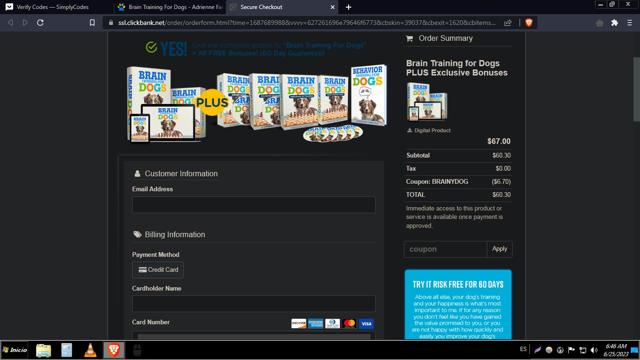Click the $67.00 price text
The width and height of the screenshot is (640, 360).
point(499,141)
